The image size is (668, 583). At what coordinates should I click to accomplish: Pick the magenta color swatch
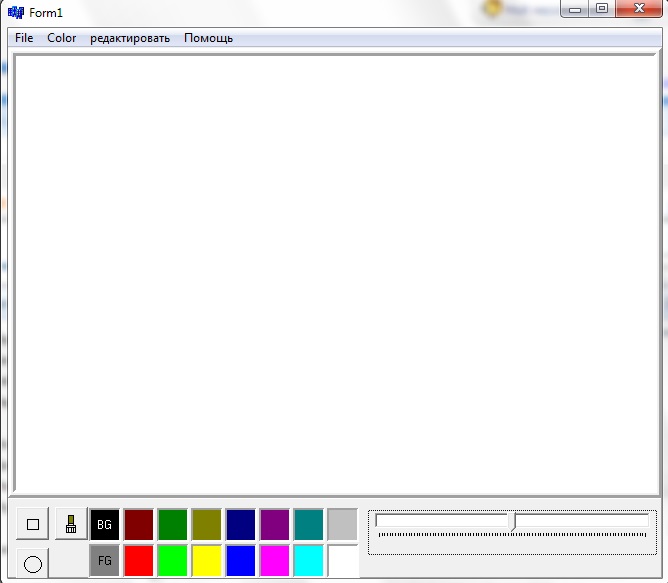point(274,560)
